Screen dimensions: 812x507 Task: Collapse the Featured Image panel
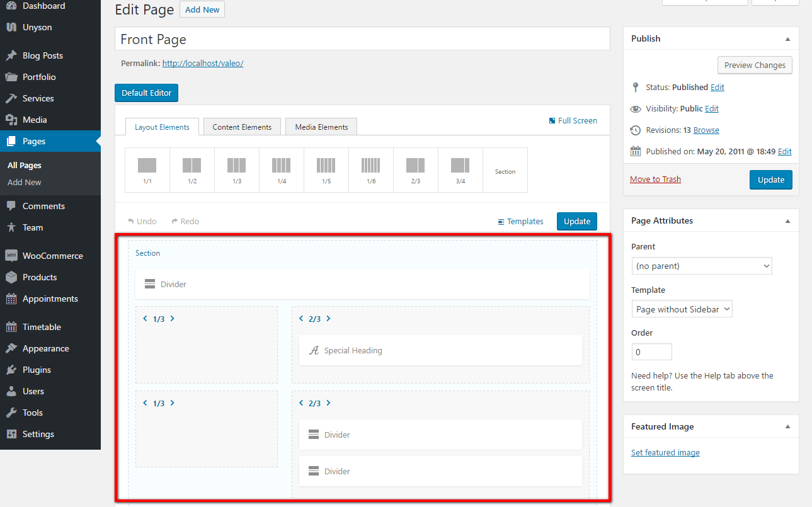tap(787, 427)
